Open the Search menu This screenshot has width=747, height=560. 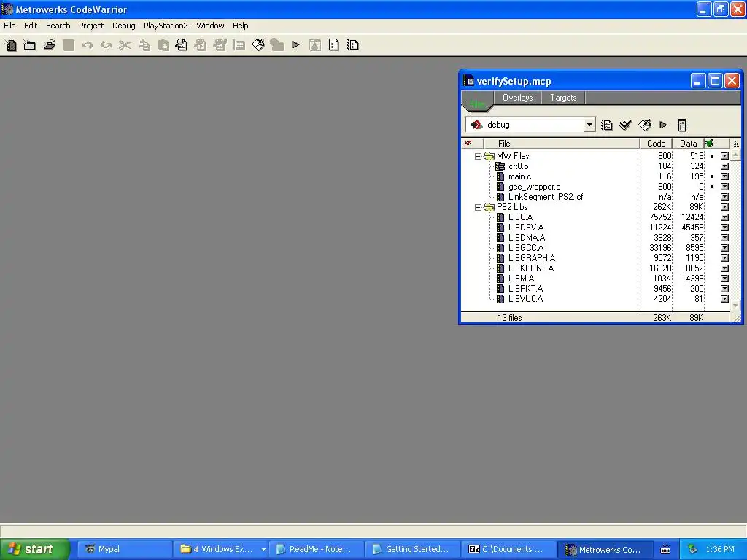coord(58,26)
